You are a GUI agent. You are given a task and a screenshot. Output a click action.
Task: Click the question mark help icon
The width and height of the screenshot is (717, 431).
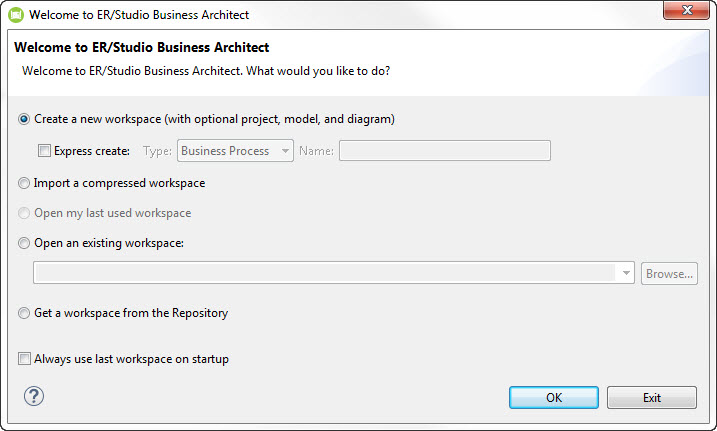click(x=34, y=396)
